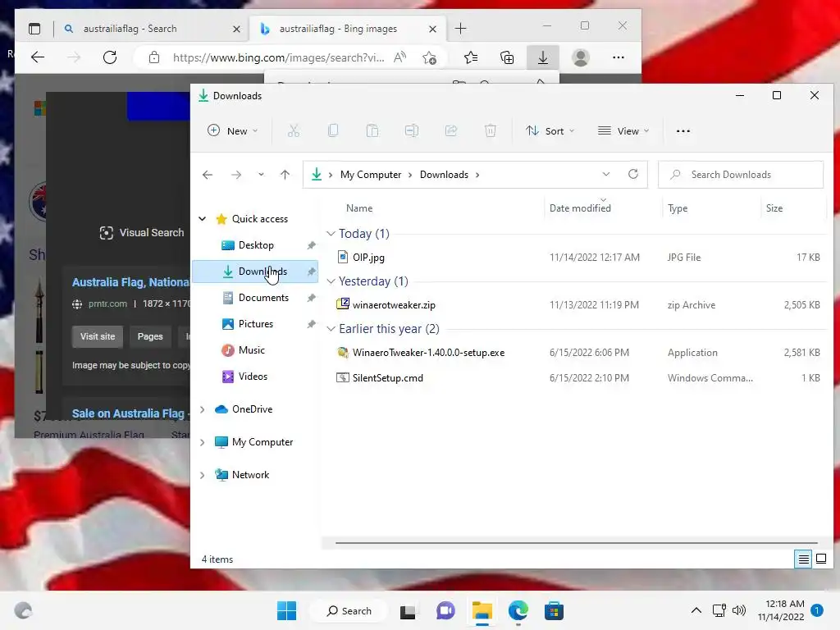Open the Sort dropdown
Viewport: 840px width, 630px height.
pyautogui.click(x=550, y=130)
